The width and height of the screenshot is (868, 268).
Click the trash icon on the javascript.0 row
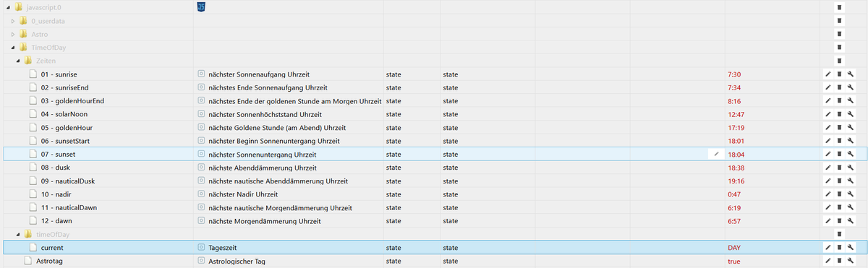point(839,7)
